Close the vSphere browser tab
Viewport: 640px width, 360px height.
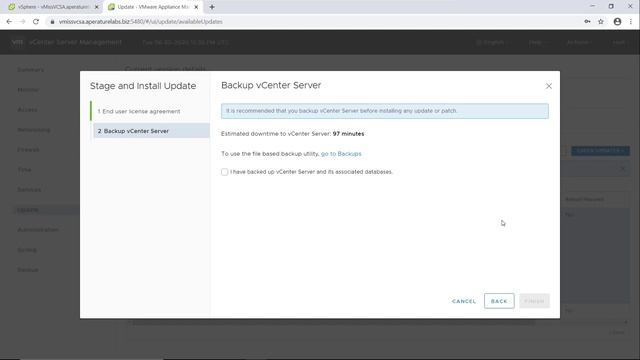(x=97, y=7)
